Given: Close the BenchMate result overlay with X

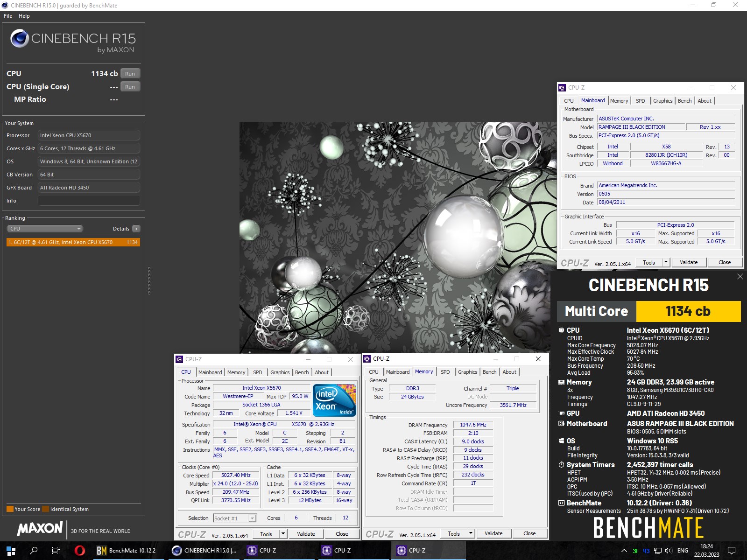Looking at the screenshot, I should coord(740,277).
